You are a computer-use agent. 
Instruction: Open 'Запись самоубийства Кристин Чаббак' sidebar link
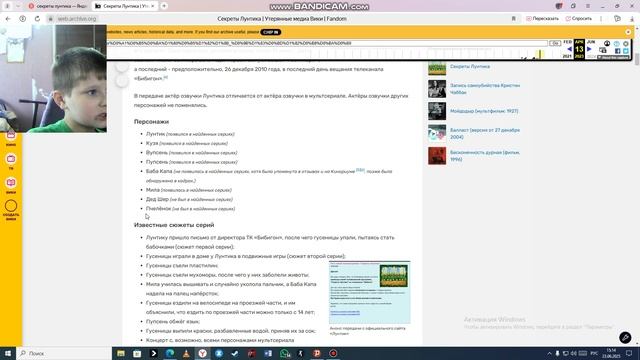pos(485,89)
